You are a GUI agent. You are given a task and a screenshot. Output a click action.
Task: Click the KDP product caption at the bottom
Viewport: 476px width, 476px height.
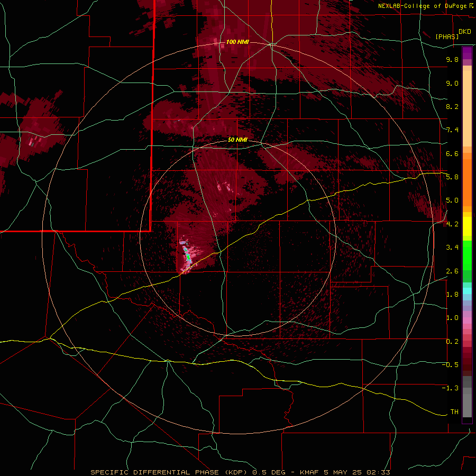click(240, 472)
